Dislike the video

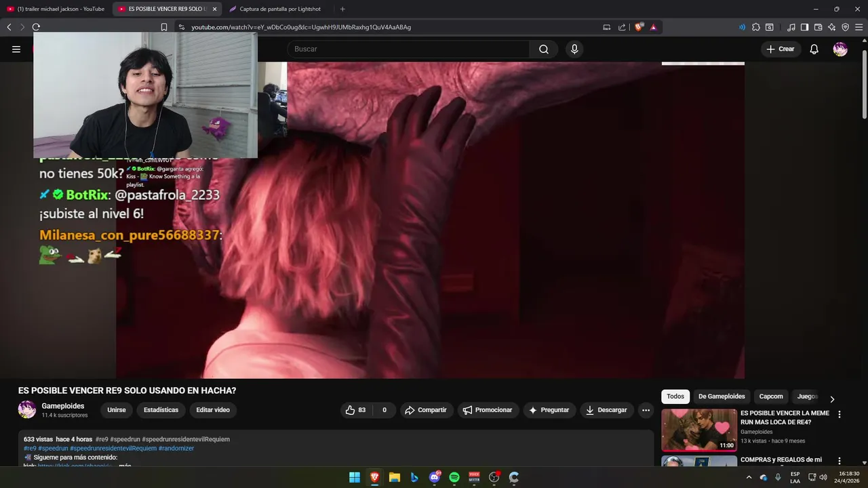384,410
